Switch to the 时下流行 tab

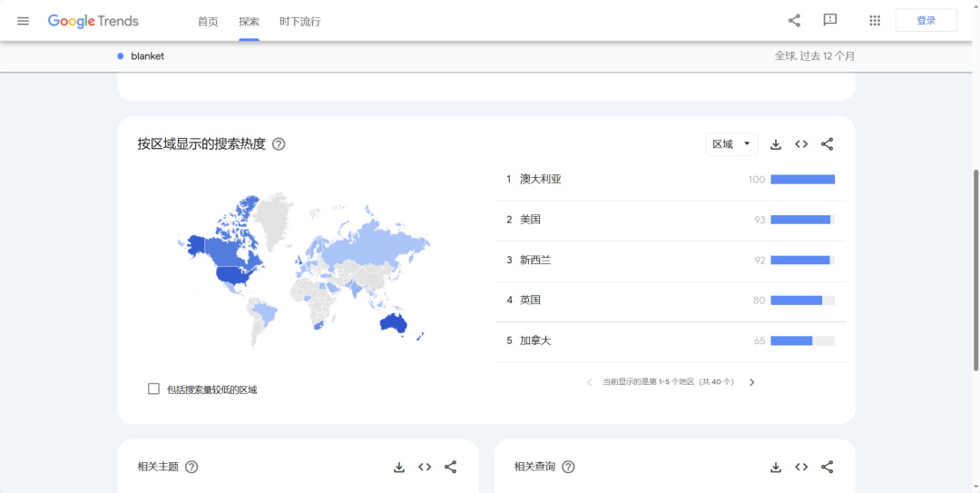point(299,21)
